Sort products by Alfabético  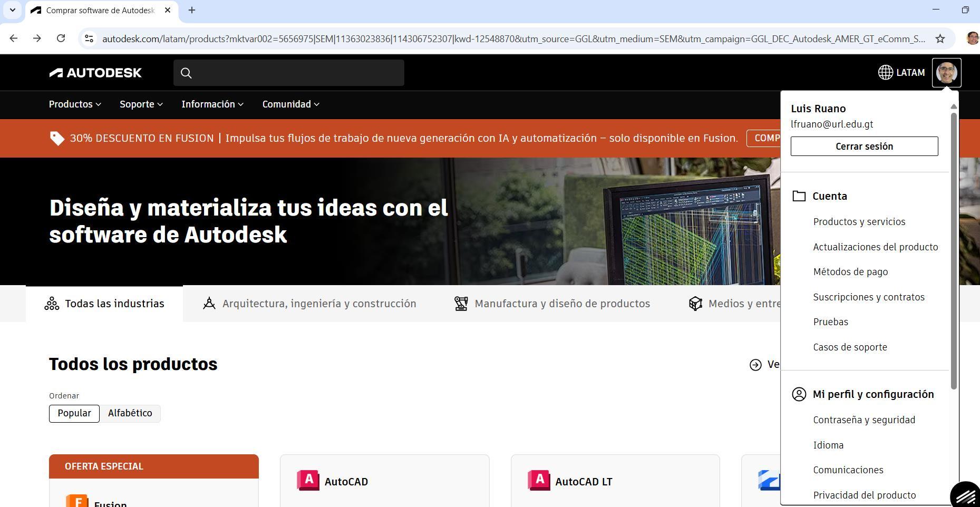pos(130,413)
